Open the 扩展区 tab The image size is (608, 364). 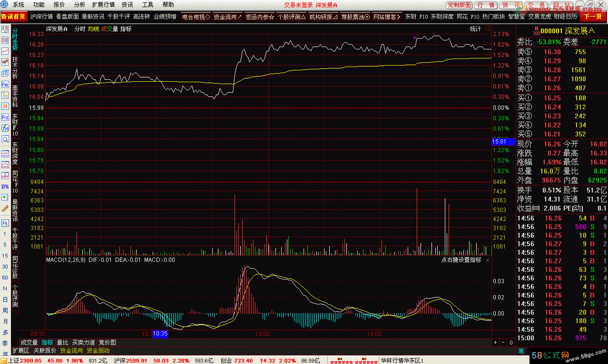(x=21, y=351)
